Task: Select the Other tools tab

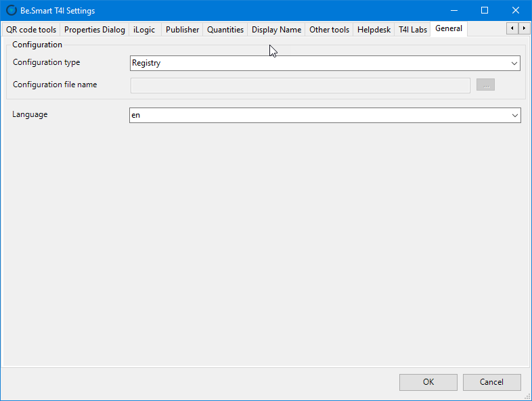Action: coord(329,30)
